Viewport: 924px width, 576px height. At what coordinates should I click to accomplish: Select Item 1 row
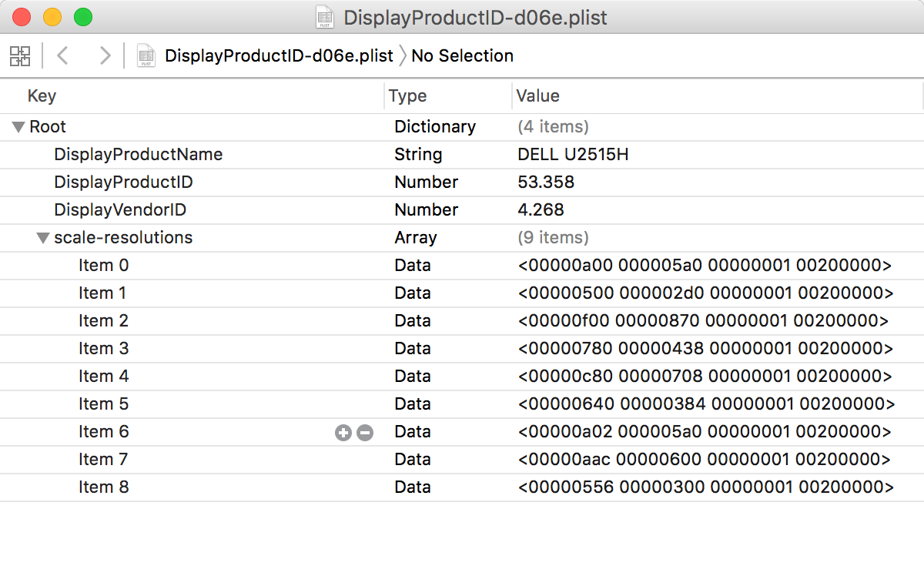pyautogui.click(x=462, y=293)
